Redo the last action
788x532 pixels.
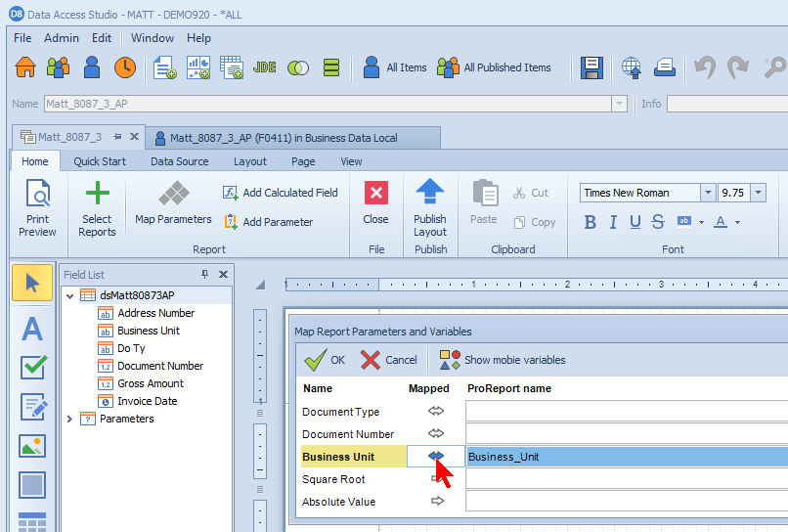click(738, 67)
